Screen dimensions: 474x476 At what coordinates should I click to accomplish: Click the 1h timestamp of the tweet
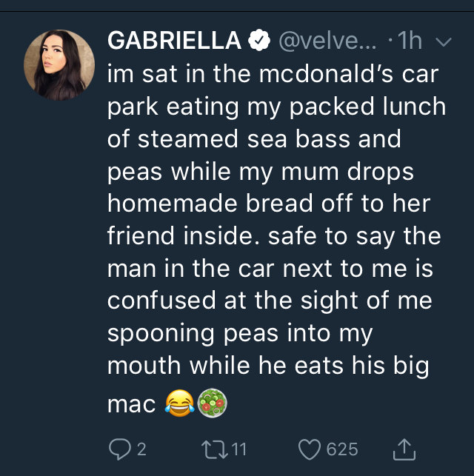(x=408, y=42)
